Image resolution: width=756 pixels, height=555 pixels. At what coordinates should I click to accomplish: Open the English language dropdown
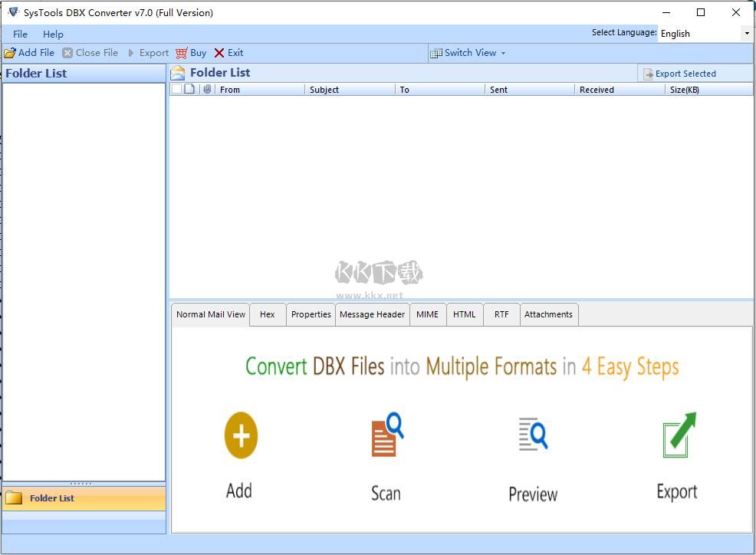[745, 33]
